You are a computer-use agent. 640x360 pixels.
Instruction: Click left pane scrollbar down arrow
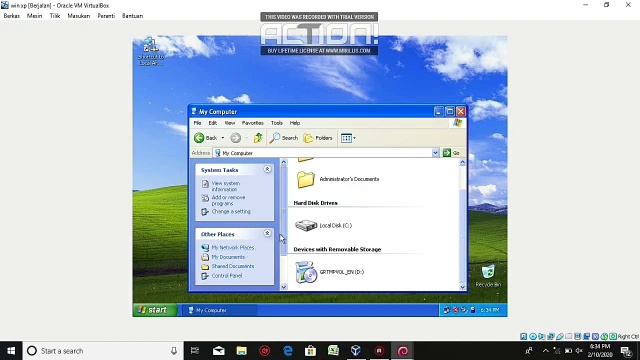[284, 287]
